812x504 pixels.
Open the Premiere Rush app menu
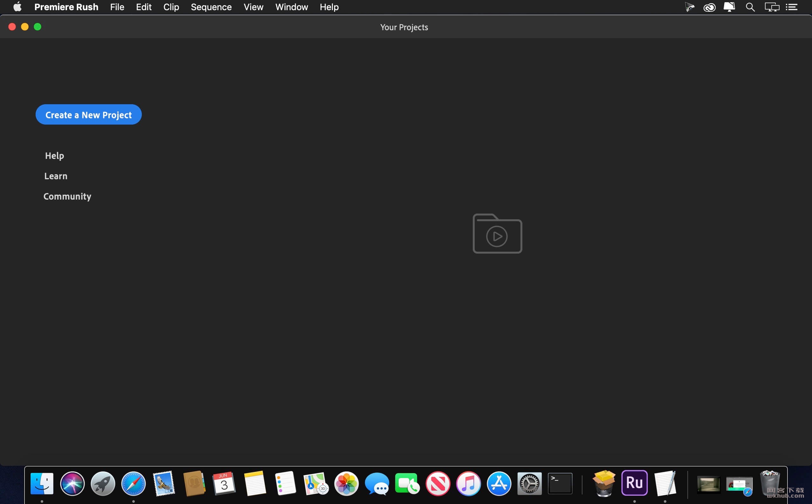click(66, 7)
